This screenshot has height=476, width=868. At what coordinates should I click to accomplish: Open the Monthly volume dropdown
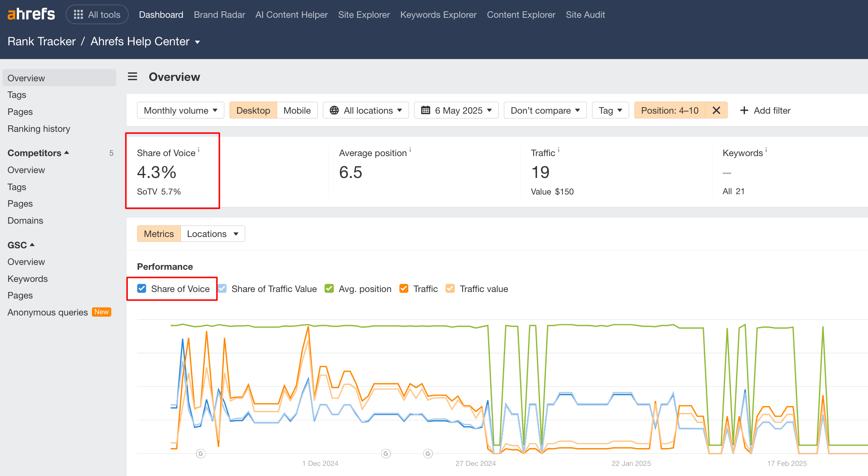[x=180, y=110]
